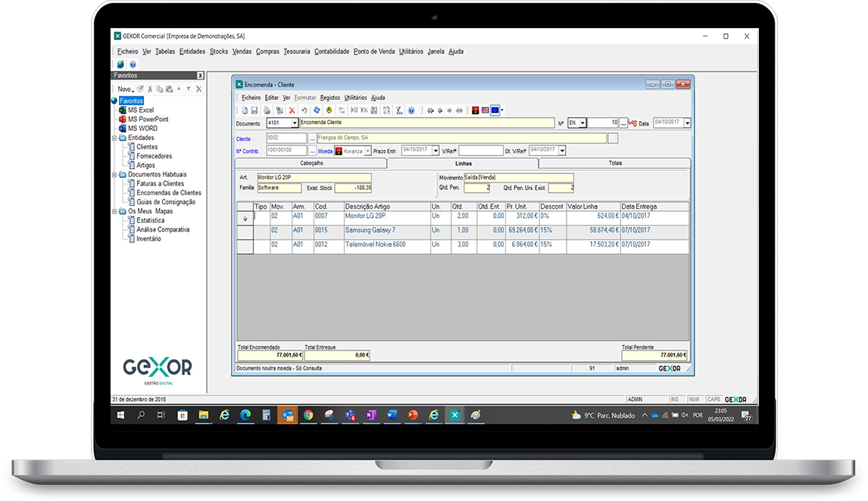Click the blue Help icon in main toolbar
Image resolution: width=868 pixels, height=501 pixels.
pyautogui.click(x=133, y=64)
